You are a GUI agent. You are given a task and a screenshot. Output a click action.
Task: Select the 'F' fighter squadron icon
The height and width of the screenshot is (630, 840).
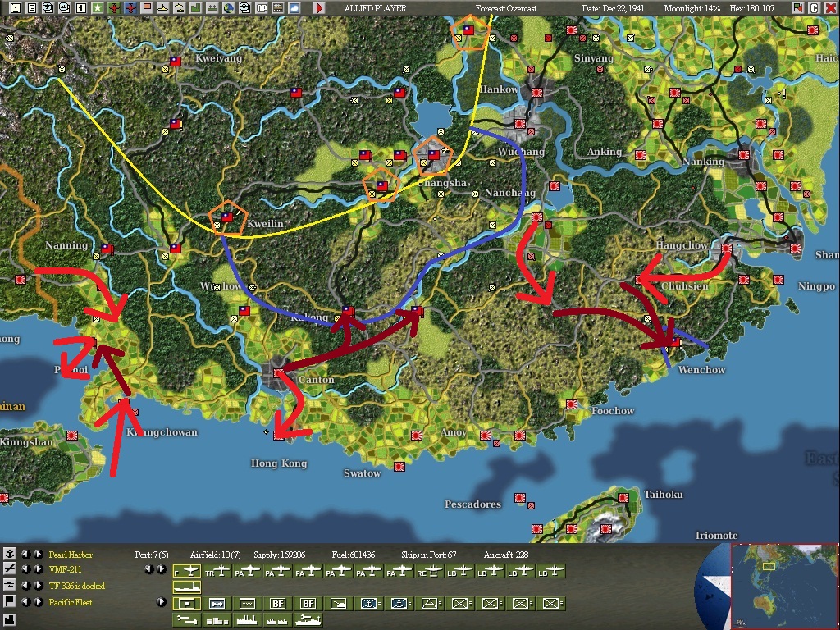click(187, 572)
